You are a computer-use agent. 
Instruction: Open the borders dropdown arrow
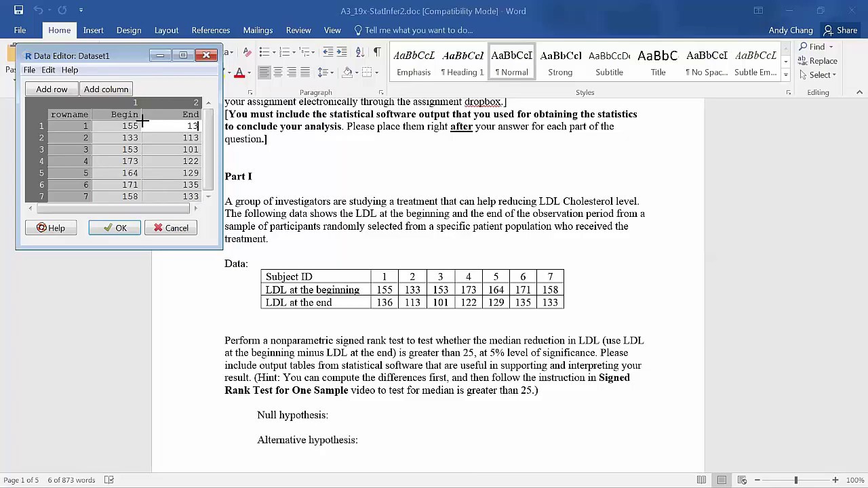coord(376,73)
